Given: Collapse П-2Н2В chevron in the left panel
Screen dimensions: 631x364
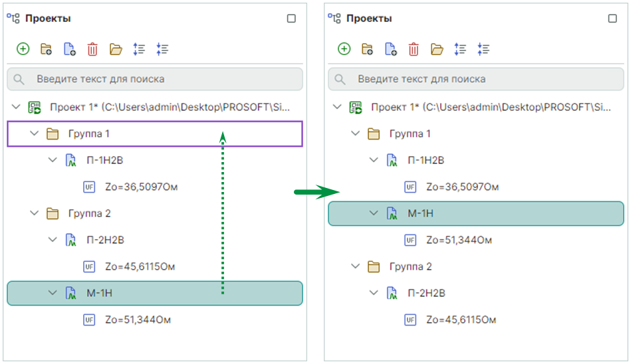Looking at the screenshot, I should pyautogui.click(x=53, y=240).
